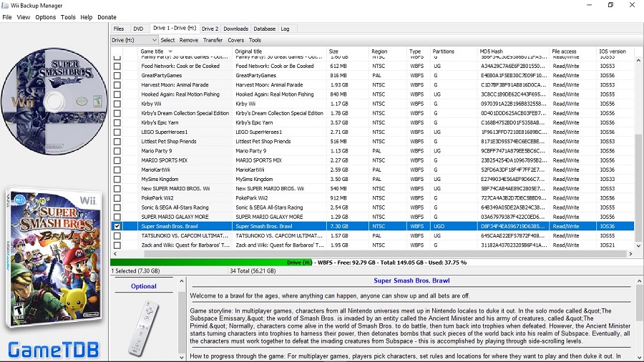Select the Littlest Pet Shop Friends row
This screenshot has width=644, height=362.
pos(373,142)
